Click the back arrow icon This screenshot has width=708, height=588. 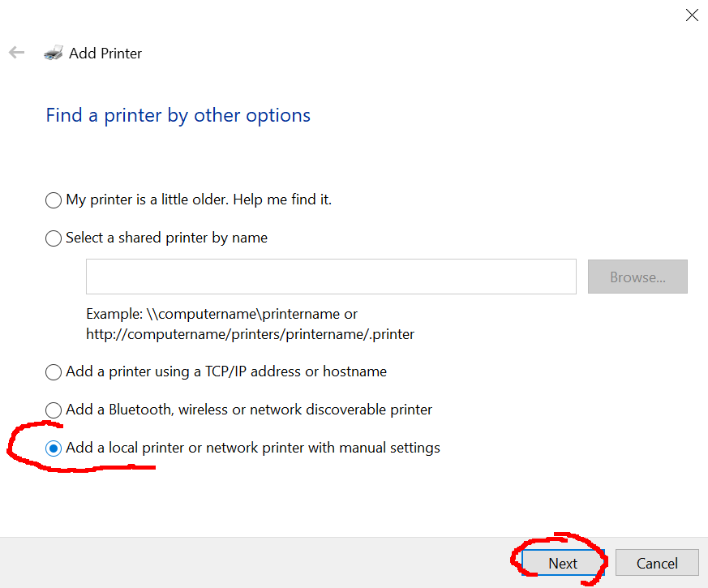pyautogui.click(x=16, y=53)
